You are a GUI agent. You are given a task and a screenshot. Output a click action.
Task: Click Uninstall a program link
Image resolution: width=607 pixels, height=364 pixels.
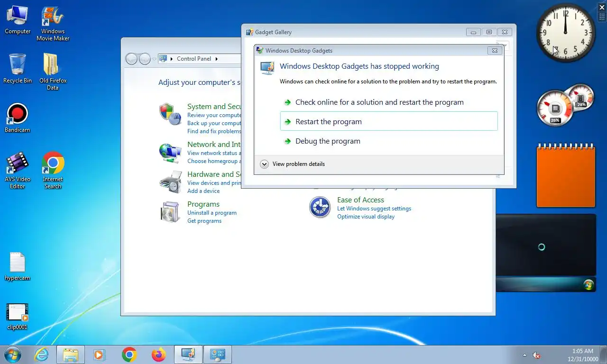tap(212, 213)
